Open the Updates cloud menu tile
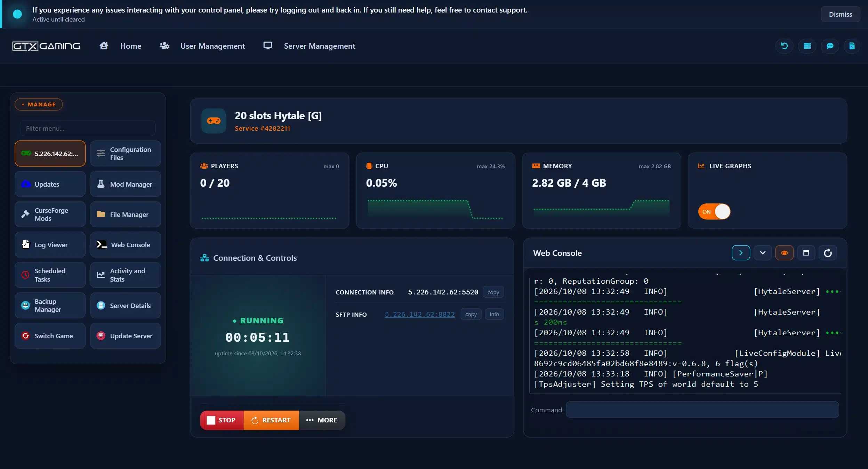Image resolution: width=868 pixels, height=469 pixels. pos(50,184)
